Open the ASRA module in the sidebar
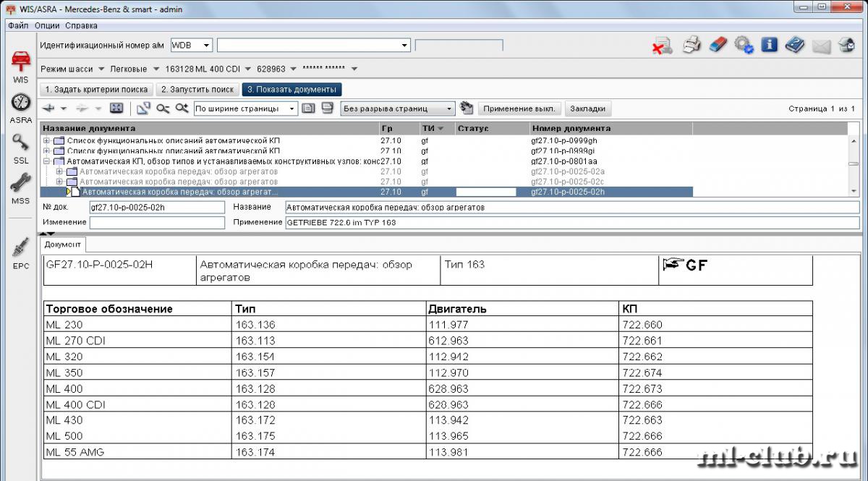The image size is (868, 481). pyautogui.click(x=20, y=108)
